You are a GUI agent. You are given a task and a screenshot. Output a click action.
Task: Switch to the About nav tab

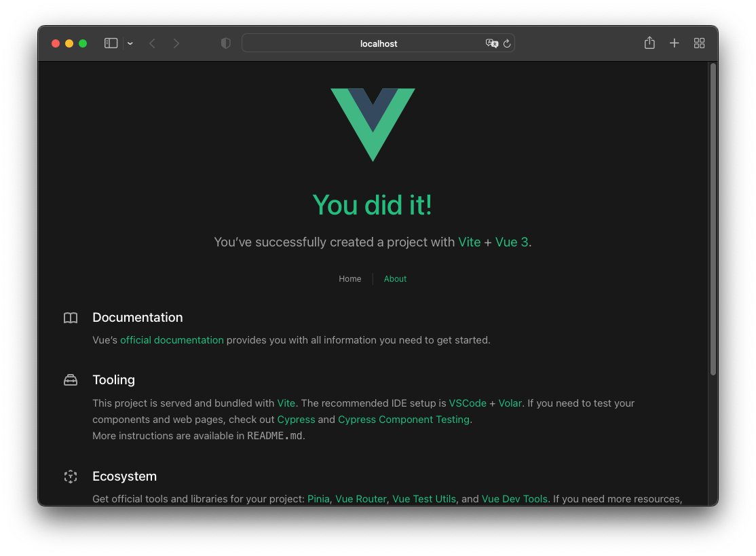(395, 279)
